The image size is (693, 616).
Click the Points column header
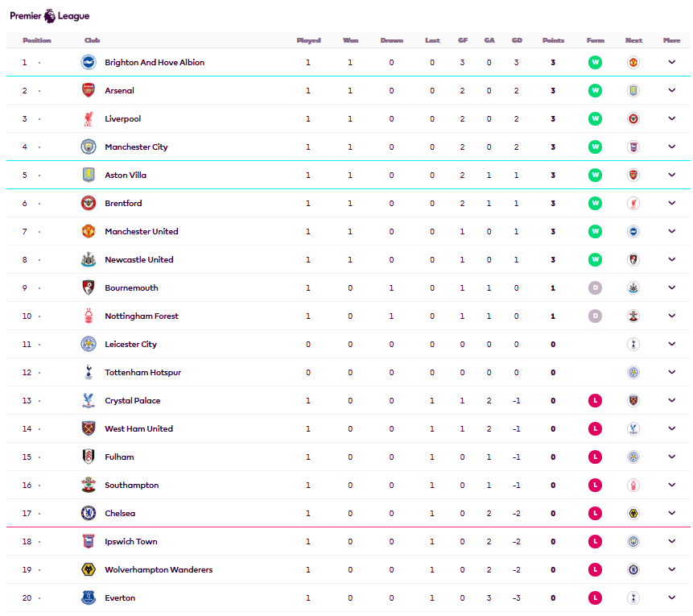click(x=553, y=40)
